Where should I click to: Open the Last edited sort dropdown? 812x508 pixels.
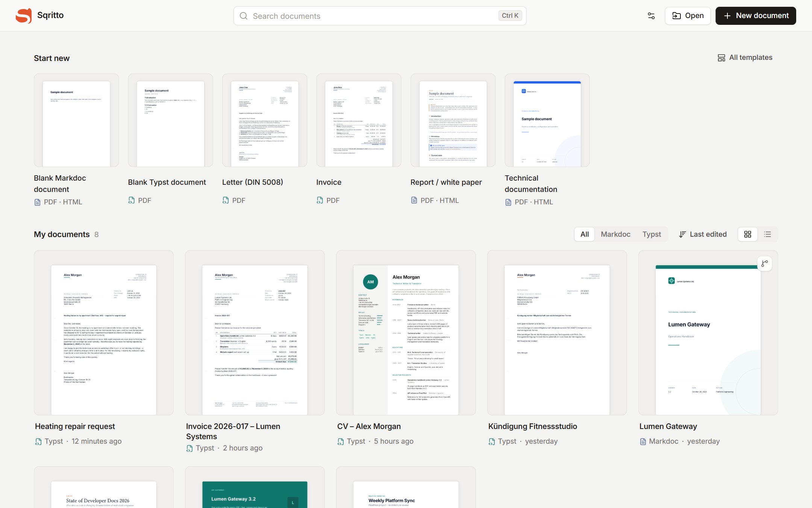pyautogui.click(x=703, y=234)
